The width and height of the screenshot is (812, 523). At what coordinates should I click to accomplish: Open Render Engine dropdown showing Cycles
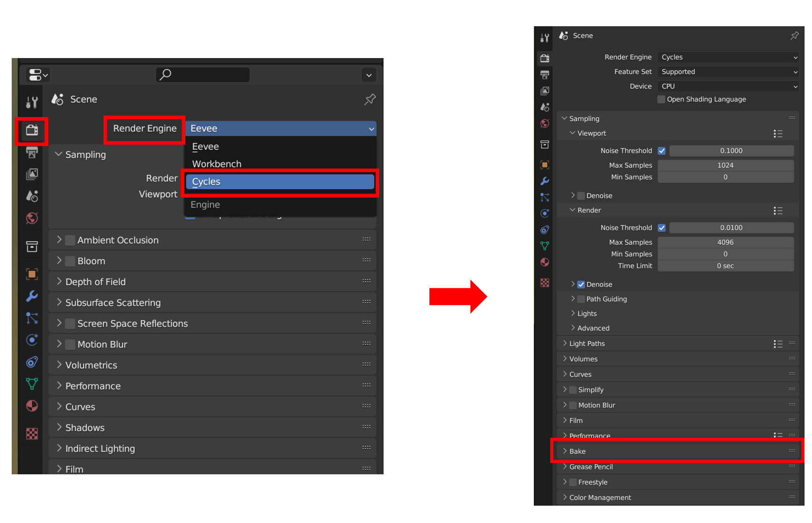(x=728, y=57)
